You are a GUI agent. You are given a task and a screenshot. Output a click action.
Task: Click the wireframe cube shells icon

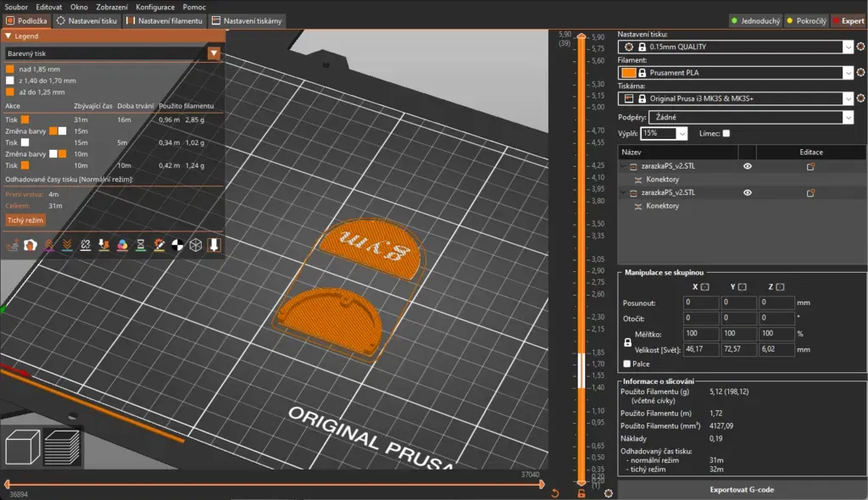pos(196,245)
